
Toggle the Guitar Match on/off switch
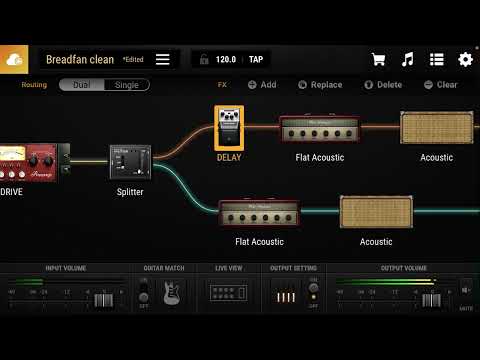tap(143, 292)
